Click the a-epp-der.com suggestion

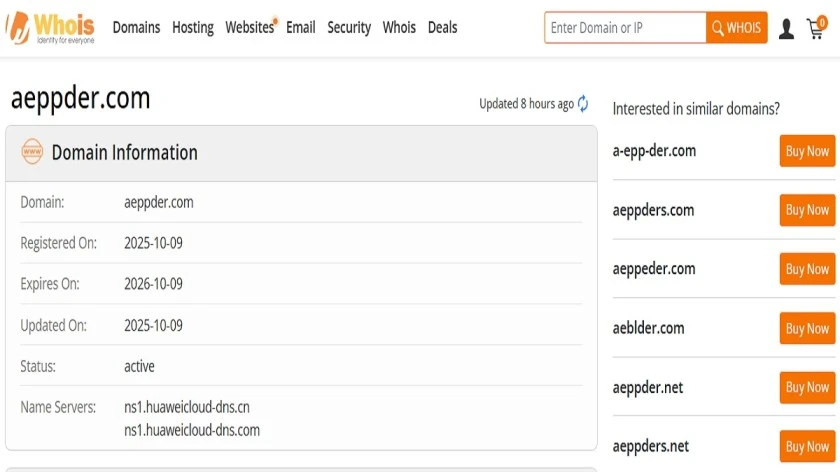coord(654,151)
